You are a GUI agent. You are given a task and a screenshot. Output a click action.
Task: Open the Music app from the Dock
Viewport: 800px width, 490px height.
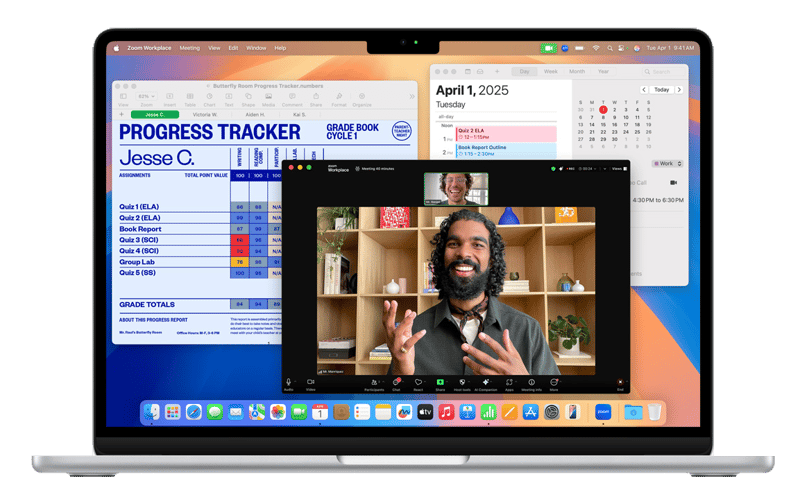tap(446, 412)
